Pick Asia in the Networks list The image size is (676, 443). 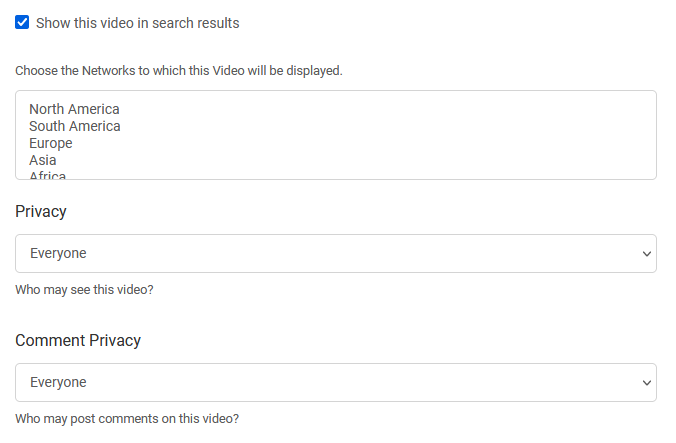(43, 160)
